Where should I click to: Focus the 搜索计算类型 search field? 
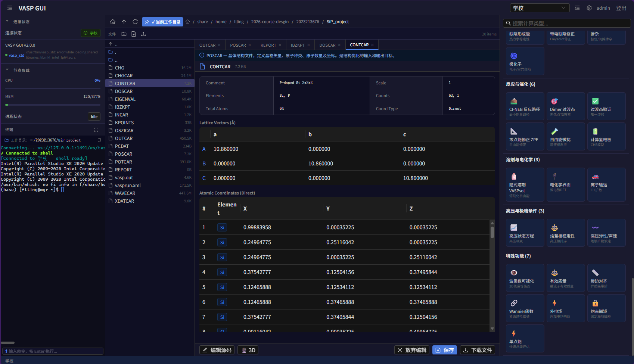pyautogui.click(x=567, y=23)
